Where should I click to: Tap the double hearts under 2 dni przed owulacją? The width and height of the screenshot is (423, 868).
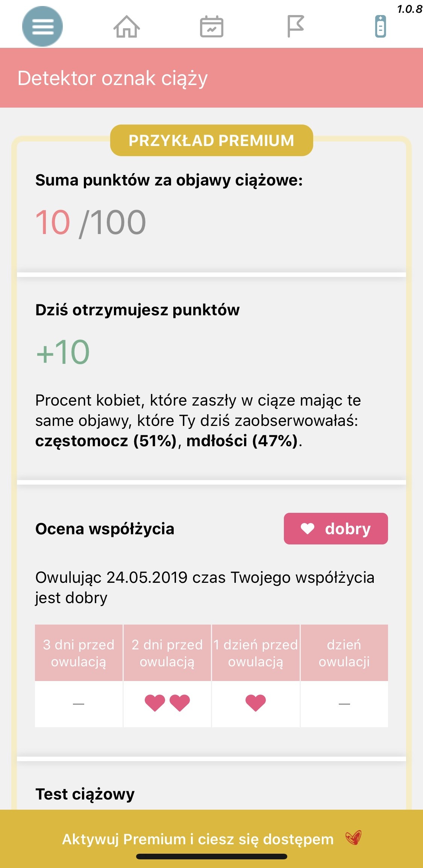pos(167,703)
